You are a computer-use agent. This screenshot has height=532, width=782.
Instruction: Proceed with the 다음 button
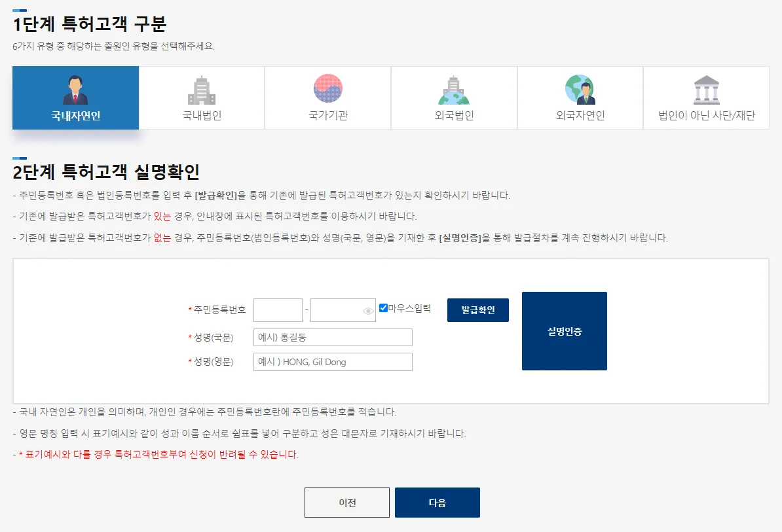click(437, 503)
